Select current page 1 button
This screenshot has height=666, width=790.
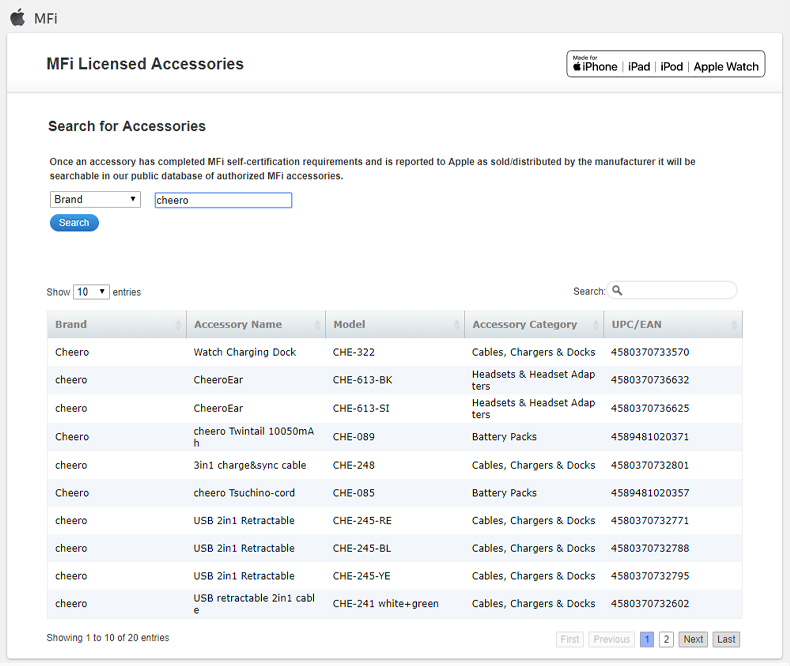click(x=647, y=639)
